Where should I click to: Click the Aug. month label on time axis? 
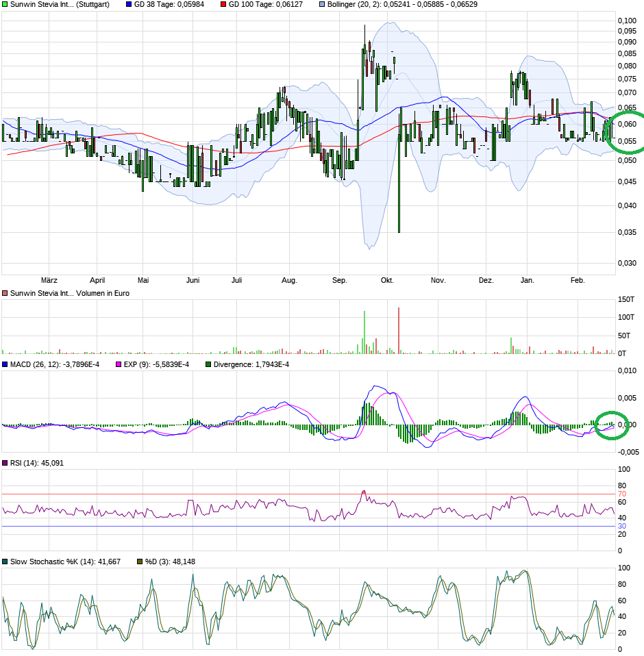click(289, 280)
